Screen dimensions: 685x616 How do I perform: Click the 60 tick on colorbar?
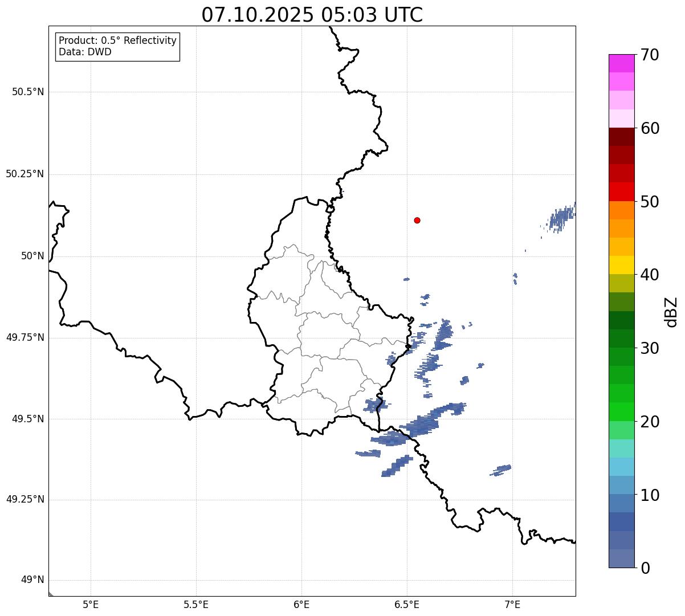click(650, 128)
